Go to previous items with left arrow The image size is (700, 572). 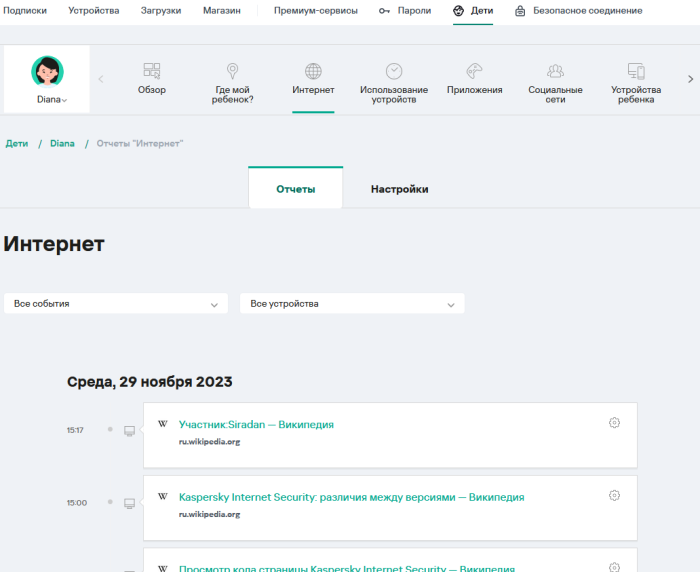101,79
